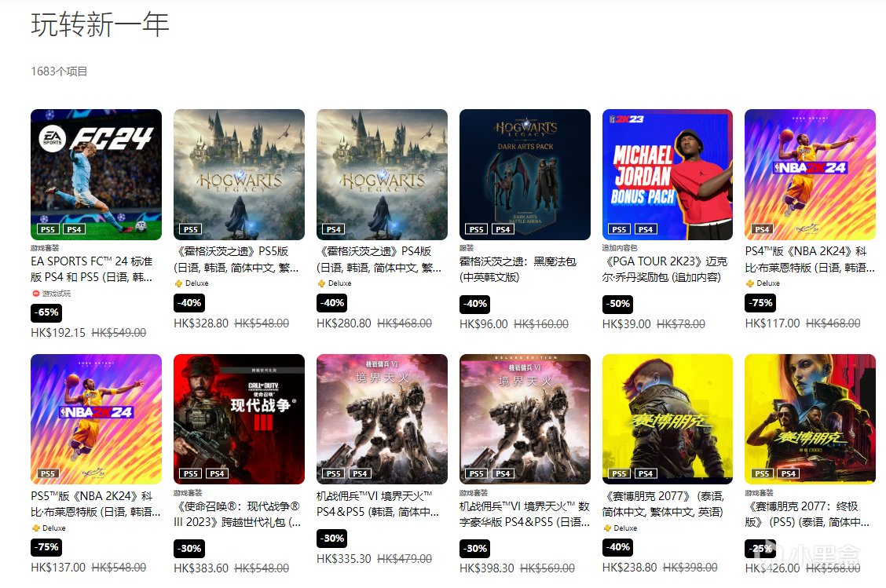Open the Michael Jordan Bonus Pack tile

tap(668, 174)
